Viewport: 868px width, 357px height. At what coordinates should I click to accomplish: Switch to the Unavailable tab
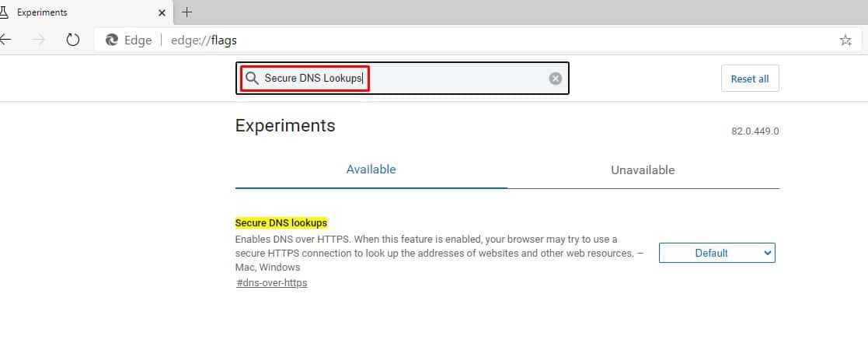(643, 170)
